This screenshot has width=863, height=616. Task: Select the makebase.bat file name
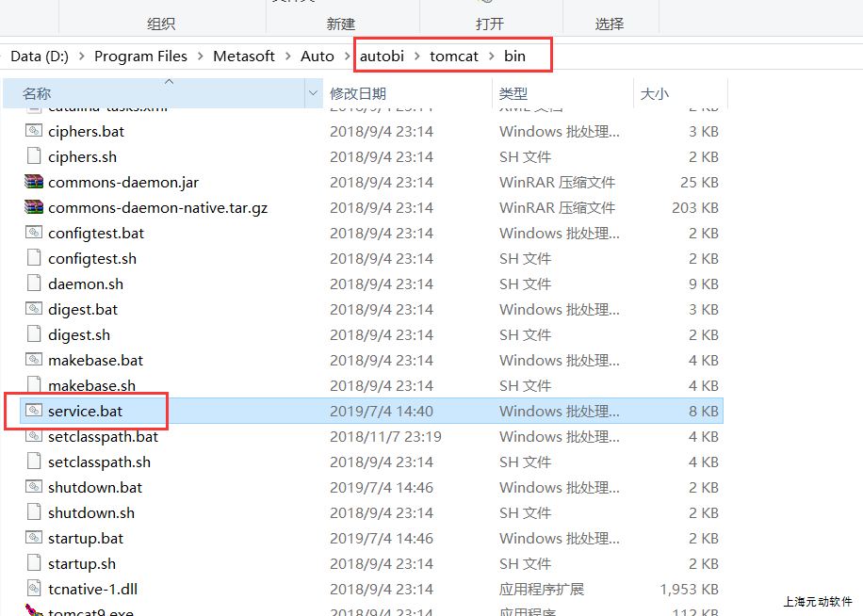coord(95,361)
